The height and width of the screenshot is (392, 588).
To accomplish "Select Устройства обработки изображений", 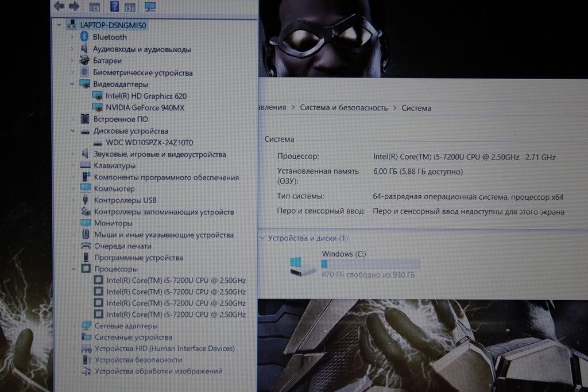I will [158, 371].
